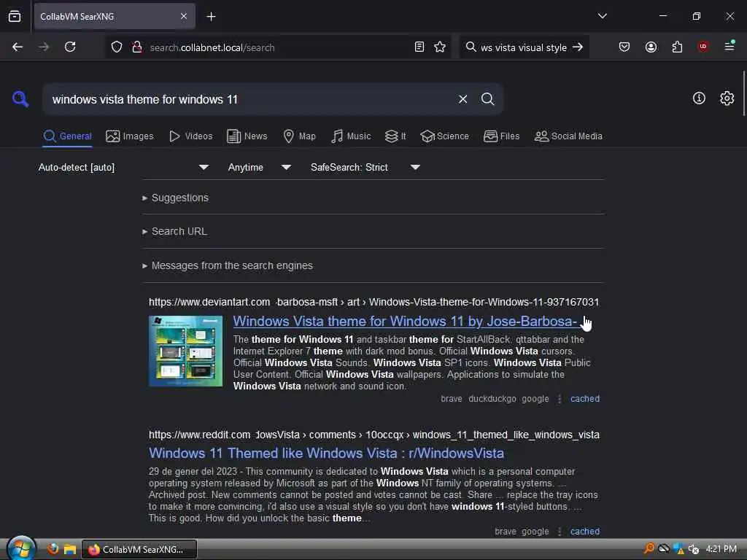Open the Firefox application menu
This screenshot has height=560, width=747.
tap(729, 46)
